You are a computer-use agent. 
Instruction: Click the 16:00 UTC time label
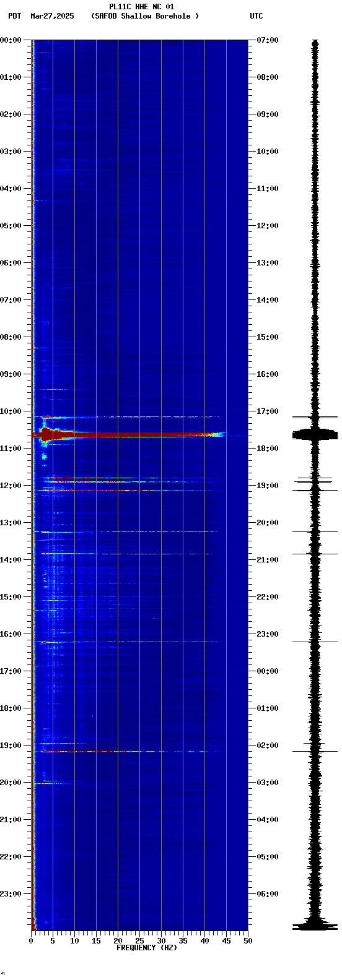[268, 374]
